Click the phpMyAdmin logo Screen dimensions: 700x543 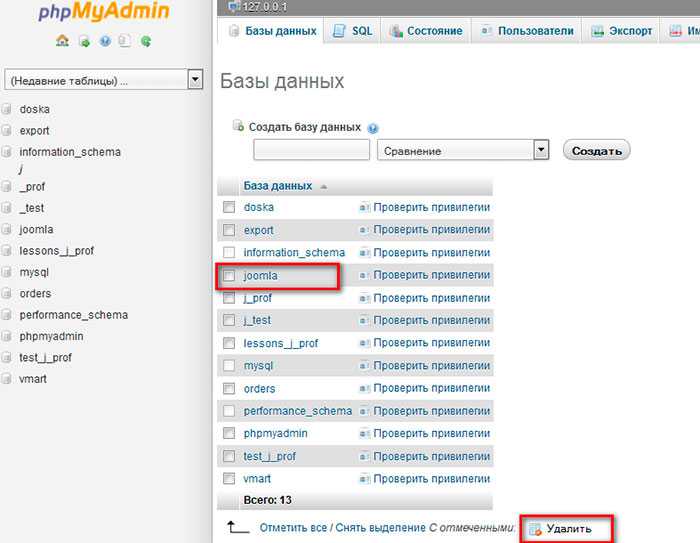tap(104, 12)
